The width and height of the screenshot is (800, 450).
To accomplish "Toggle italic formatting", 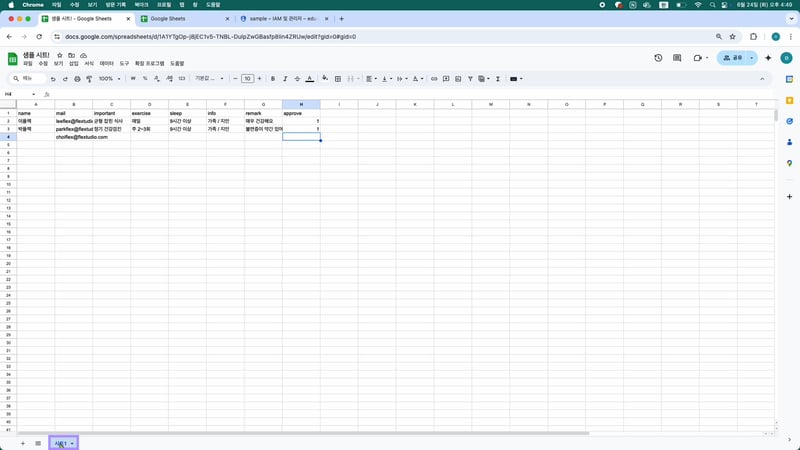I will [x=285, y=79].
